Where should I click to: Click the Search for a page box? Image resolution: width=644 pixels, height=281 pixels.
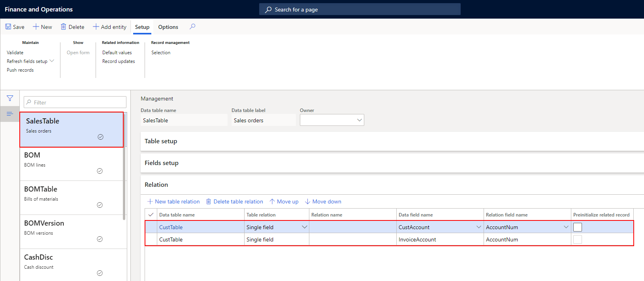pos(360,9)
